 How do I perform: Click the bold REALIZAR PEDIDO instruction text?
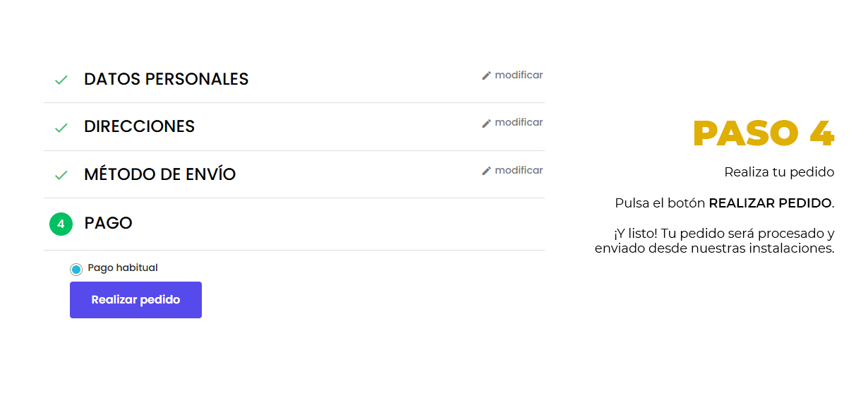(770, 203)
